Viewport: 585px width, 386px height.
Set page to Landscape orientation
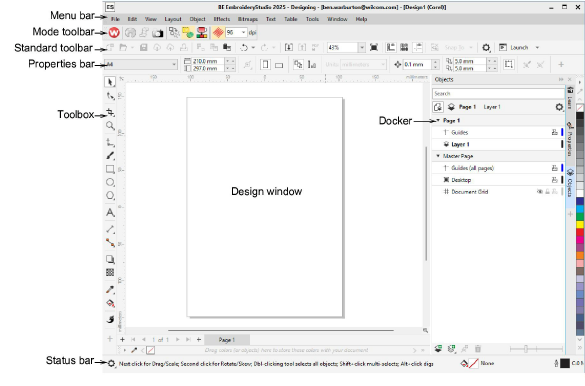(x=279, y=65)
